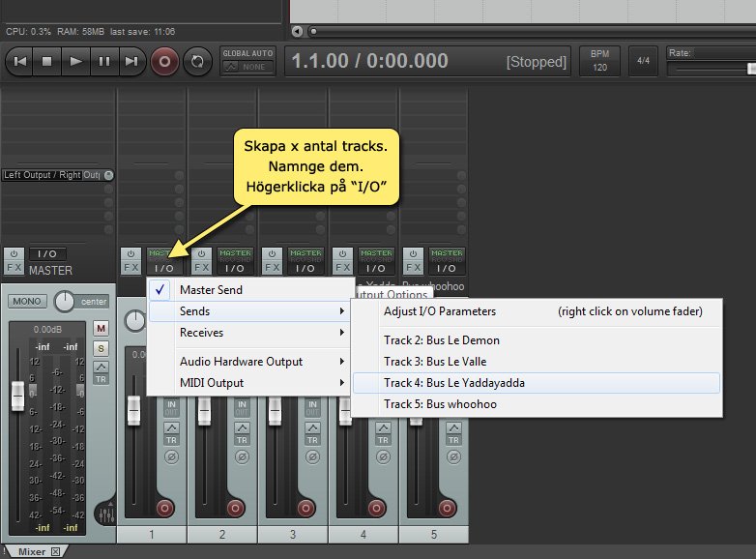Open the Sends submenu
Image resolution: width=756 pixels, height=559 pixels.
click(249, 311)
